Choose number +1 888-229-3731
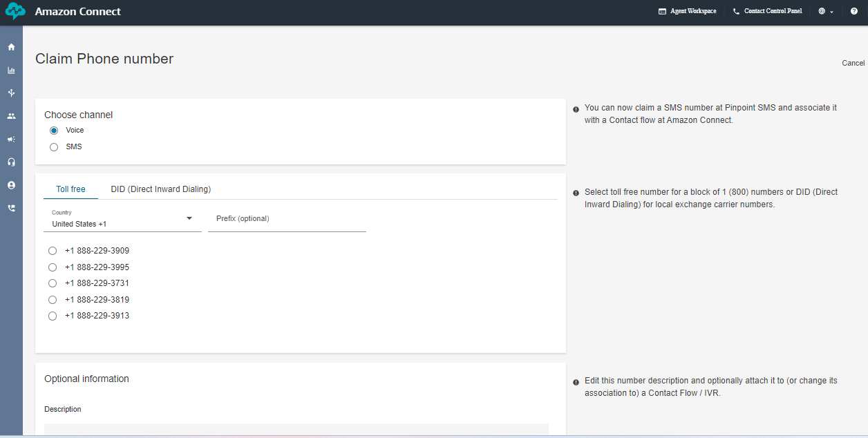The height and width of the screenshot is (438, 868). tap(53, 283)
